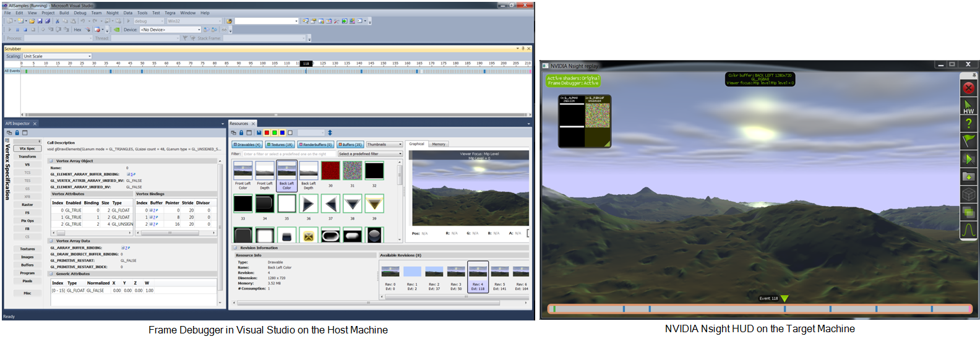Screen dimensions: 980x339
Task: Click the HW icon in Nsight HUD
Action: (x=968, y=106)
